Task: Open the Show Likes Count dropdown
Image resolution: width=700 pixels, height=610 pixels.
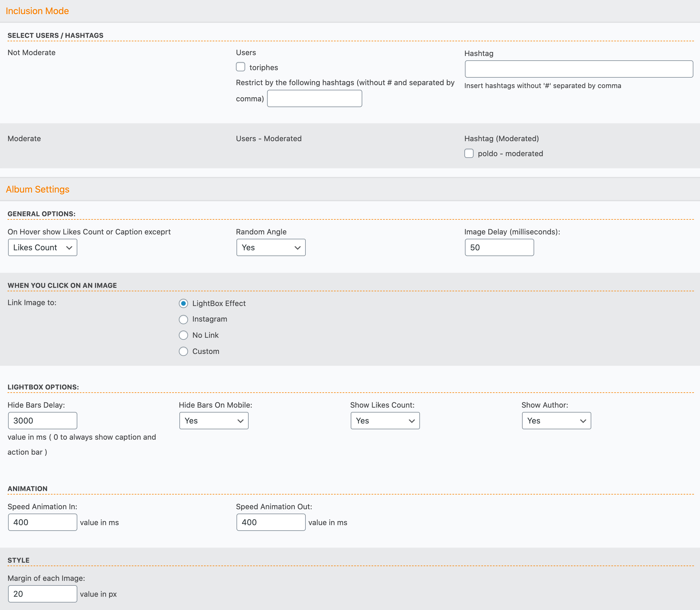Action: [x=385, y=421]
